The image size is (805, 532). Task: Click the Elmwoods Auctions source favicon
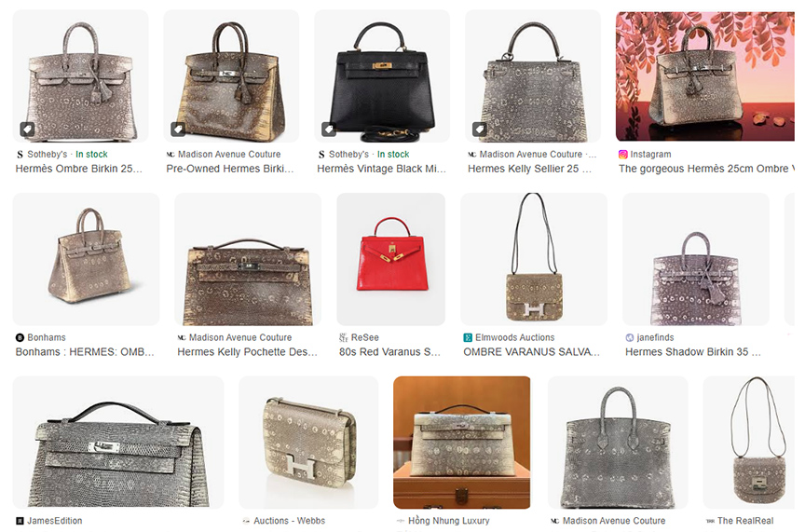point(468,337)
